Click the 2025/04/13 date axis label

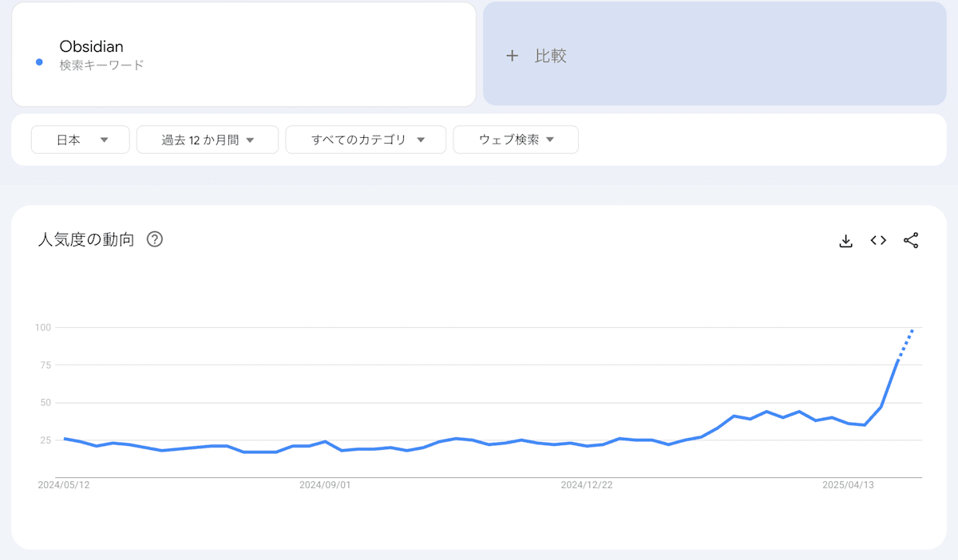click(x=849, y=484)
